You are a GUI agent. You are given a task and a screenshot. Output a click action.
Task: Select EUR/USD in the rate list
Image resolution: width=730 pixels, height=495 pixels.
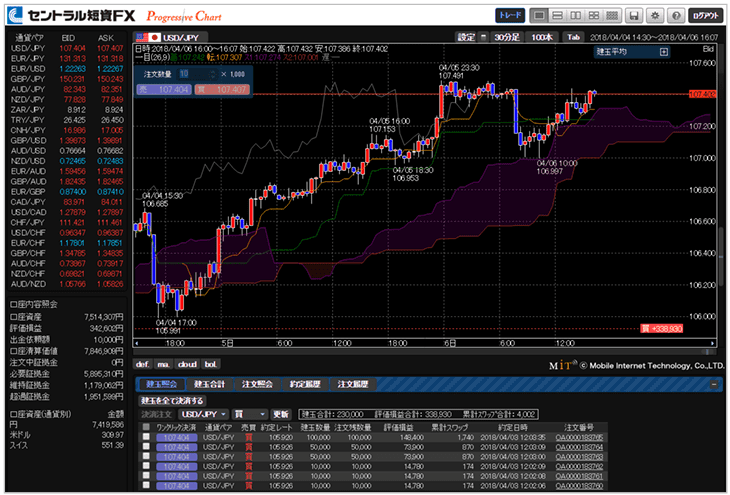(67, 69)
